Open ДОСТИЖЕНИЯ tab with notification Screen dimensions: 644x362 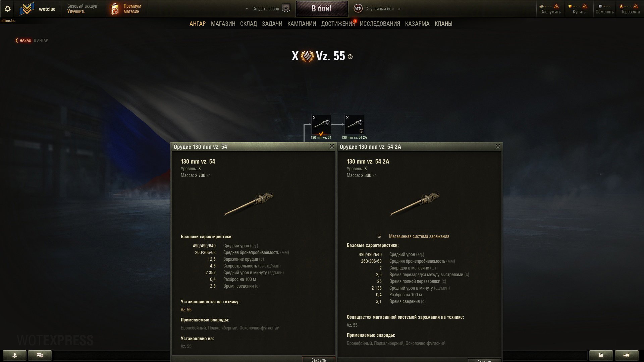pos(338,24)
